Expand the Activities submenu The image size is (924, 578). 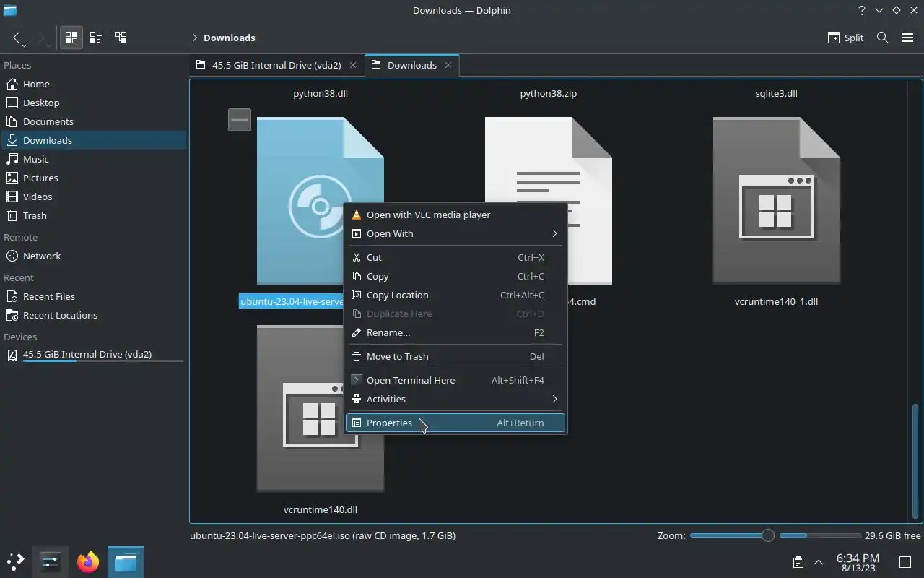(x=456, y=399)
